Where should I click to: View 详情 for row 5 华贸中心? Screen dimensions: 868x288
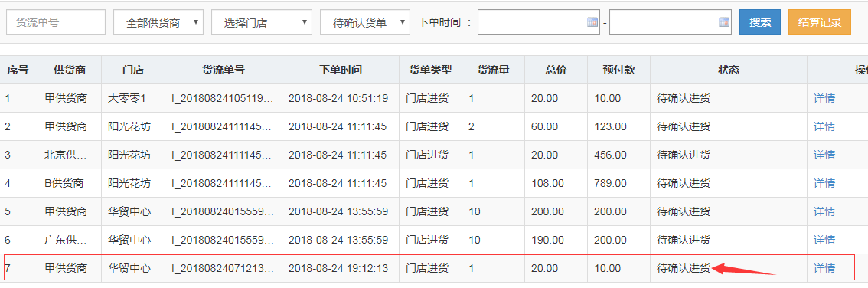(x=824, y=211)
